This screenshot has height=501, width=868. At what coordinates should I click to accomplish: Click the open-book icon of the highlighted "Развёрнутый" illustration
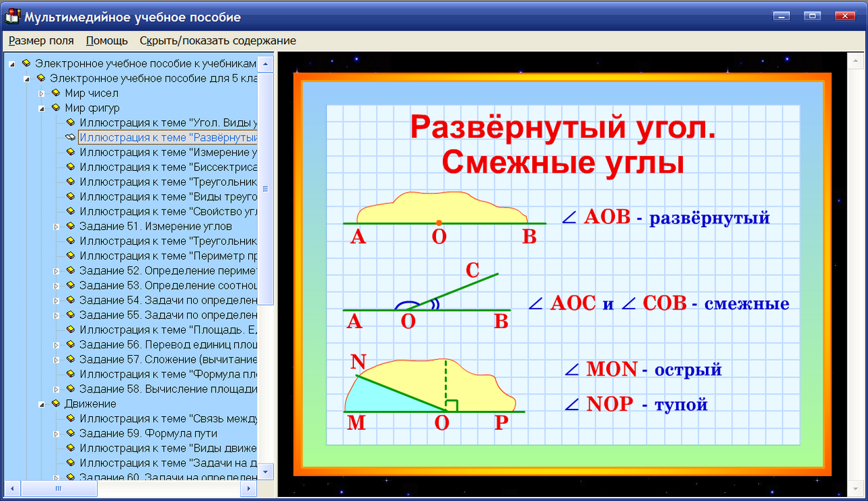[x=70, y=136]
